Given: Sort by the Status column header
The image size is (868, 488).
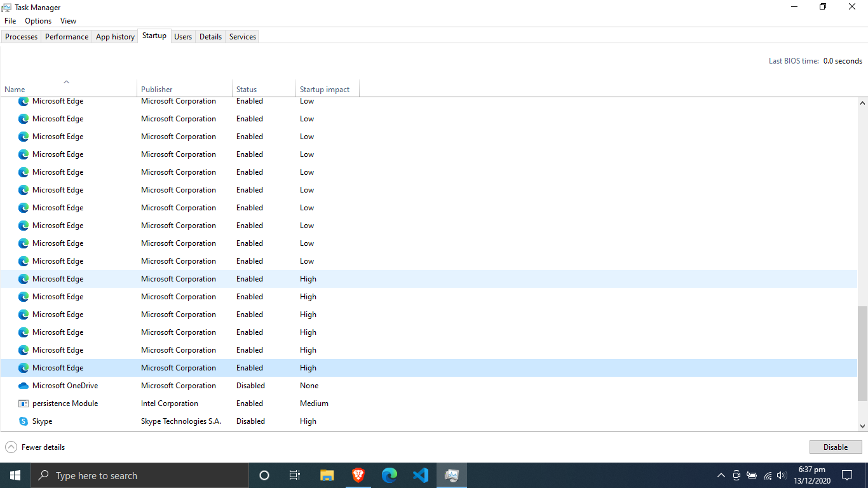Looking at the screenshot, I should pos(264,90).
